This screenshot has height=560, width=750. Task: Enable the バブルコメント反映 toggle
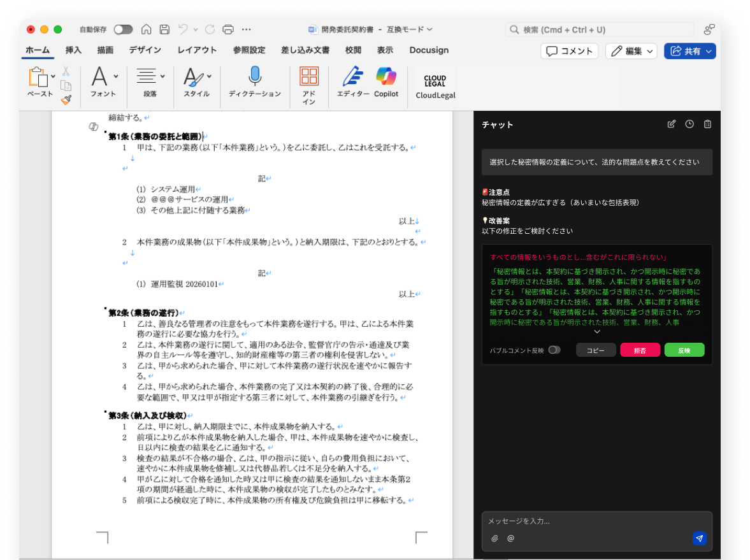pos(554,350)
